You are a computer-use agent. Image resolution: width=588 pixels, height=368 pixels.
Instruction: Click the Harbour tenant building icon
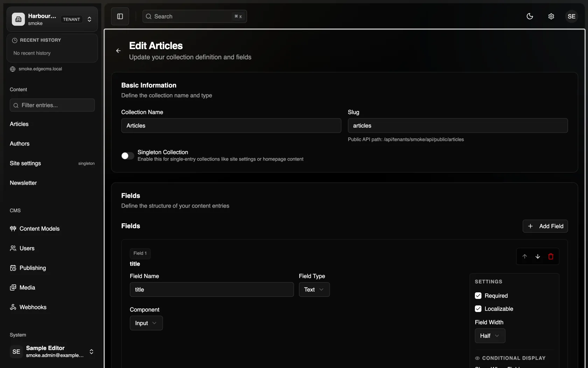click(x=19, y=19)
